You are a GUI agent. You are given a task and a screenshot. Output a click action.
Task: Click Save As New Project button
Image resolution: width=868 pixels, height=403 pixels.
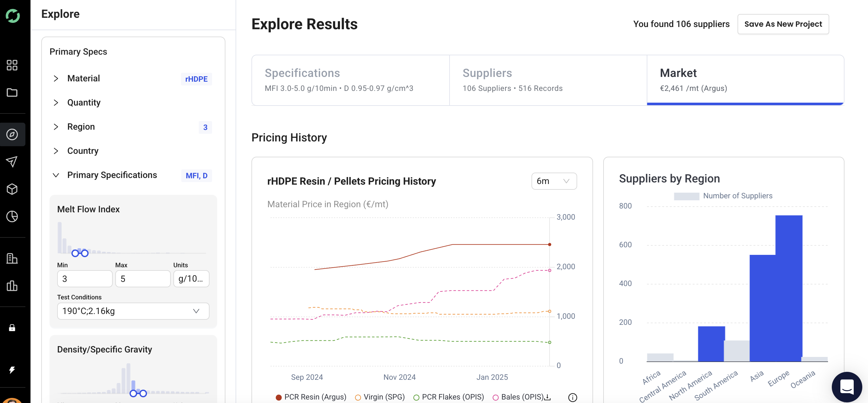click(x=783, y=24)
